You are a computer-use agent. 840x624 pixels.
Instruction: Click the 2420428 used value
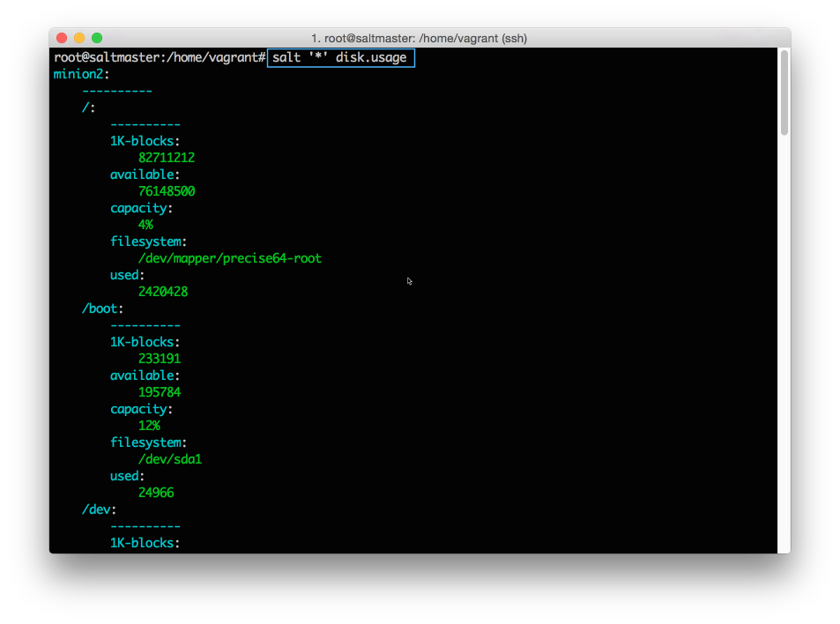click(x=162, y=292)
